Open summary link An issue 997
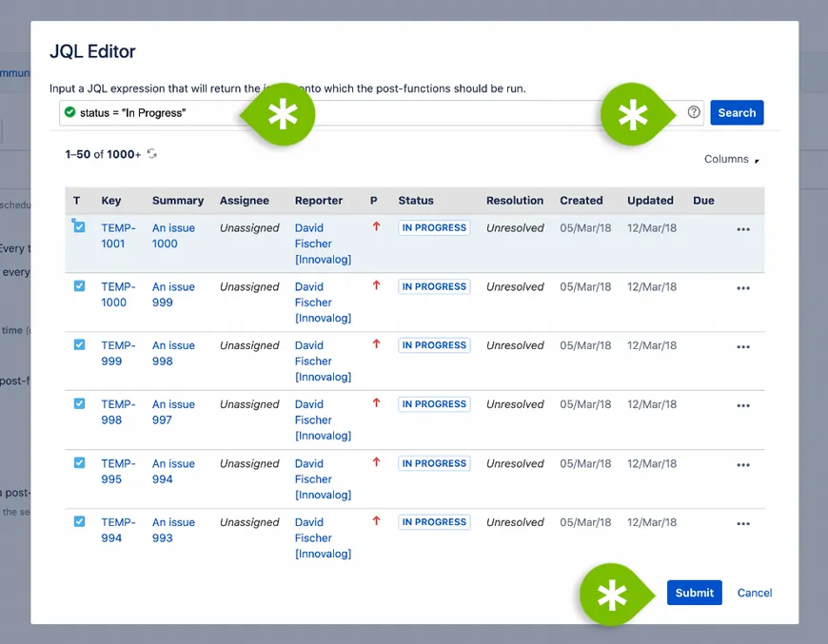This screenshot has height=644, width=828. coord(173,412)
